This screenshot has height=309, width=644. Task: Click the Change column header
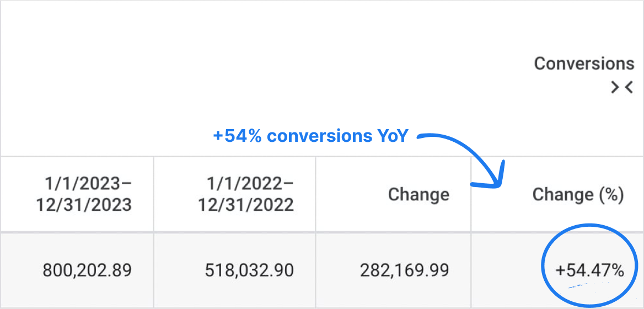(418, 194)
